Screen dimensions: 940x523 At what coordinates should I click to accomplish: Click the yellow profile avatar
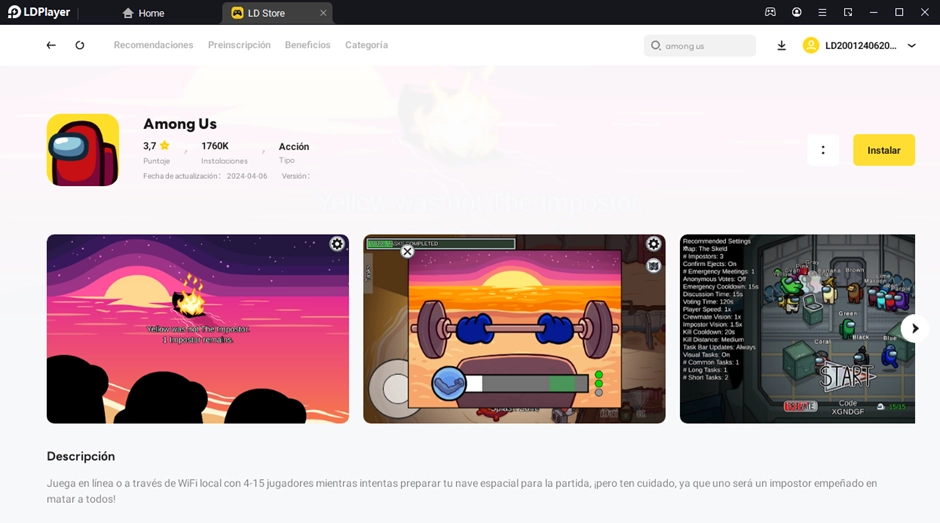click(x=811, y=46)
